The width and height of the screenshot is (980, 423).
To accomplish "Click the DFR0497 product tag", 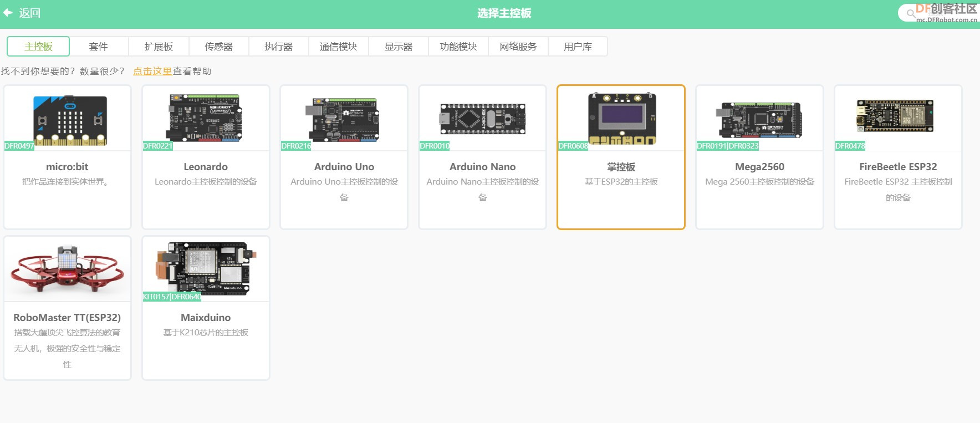I will (x=19, y=146).
